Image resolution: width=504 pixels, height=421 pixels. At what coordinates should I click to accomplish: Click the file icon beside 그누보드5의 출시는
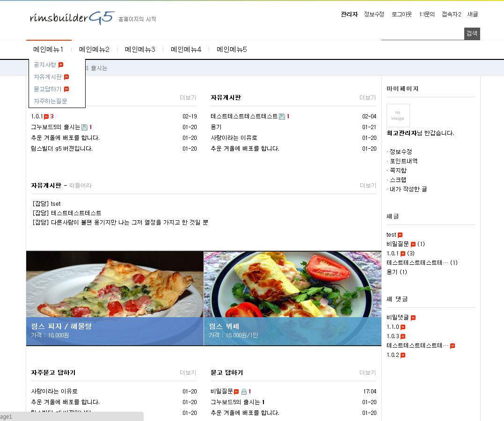tap(84, 127)
